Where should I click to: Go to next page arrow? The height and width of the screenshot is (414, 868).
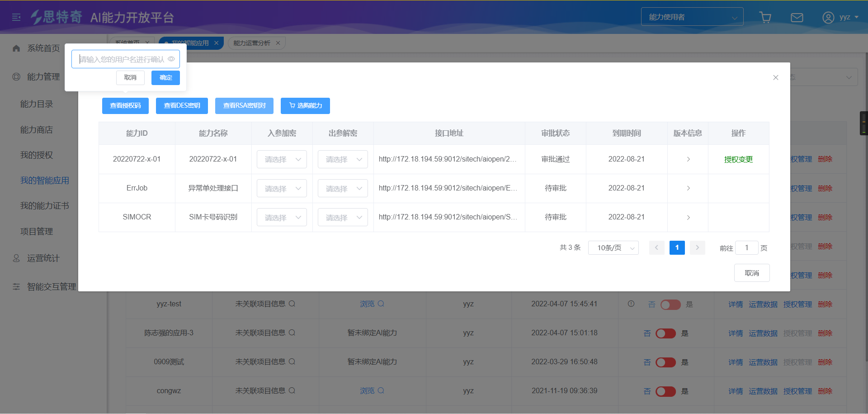697,247
